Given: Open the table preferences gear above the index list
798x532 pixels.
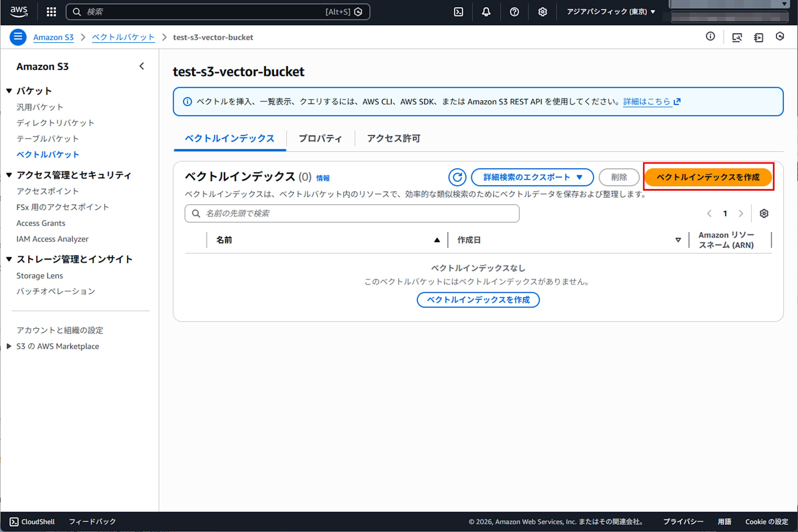Looking at the screenshot, I should point(764,213).
